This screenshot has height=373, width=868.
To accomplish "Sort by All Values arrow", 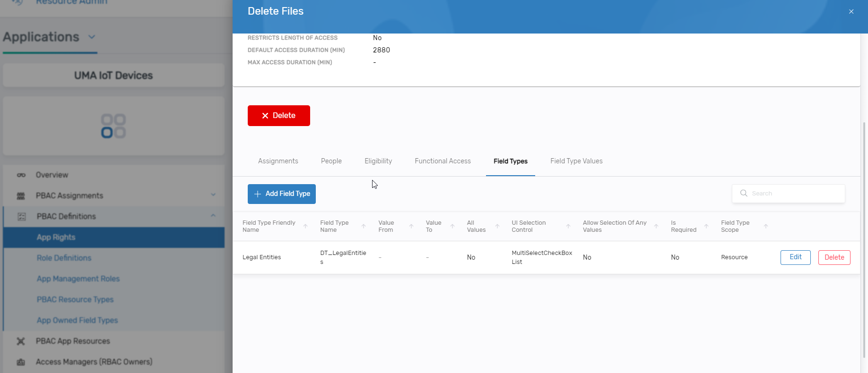I will 497,226.
